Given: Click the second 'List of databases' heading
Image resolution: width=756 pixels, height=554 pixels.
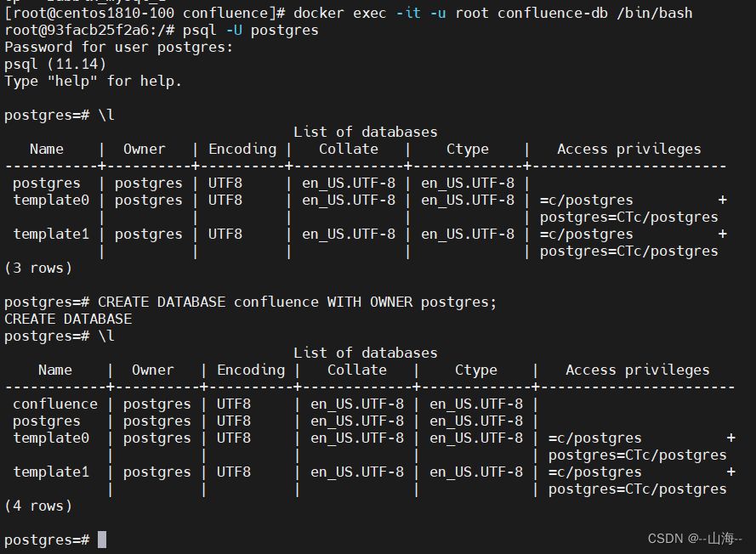Looking at the screenshot, I should pyautogui.click(x=366, y=353).
